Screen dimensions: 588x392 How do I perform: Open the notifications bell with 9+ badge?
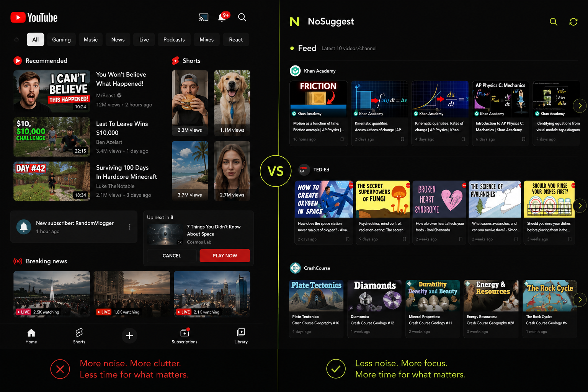coord(223,17)
